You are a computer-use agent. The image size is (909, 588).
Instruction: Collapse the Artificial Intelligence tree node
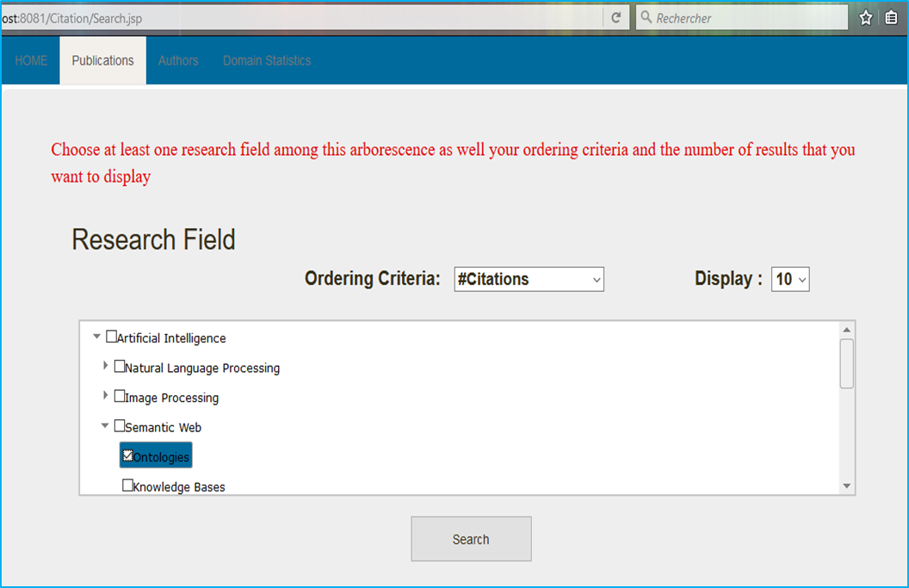click(96, 336)
